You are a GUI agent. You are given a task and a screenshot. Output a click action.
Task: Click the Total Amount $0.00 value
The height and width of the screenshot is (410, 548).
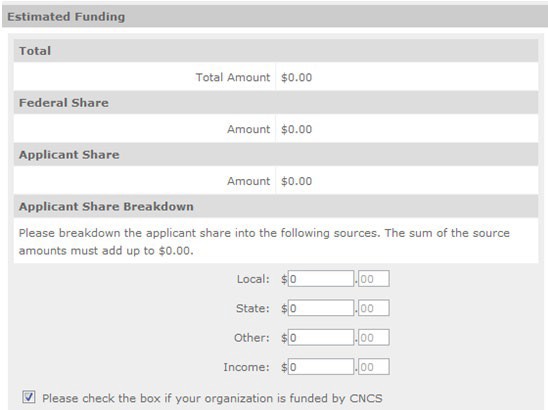(296, 77)
